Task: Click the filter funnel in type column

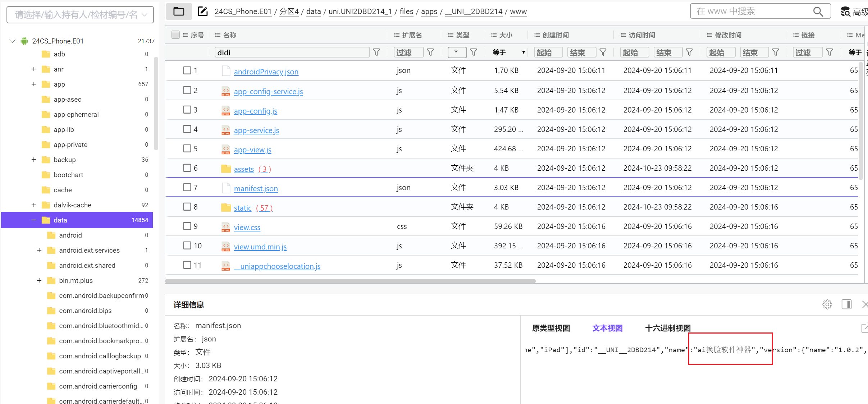Action: pyautogui.click(x=474, y=52)
